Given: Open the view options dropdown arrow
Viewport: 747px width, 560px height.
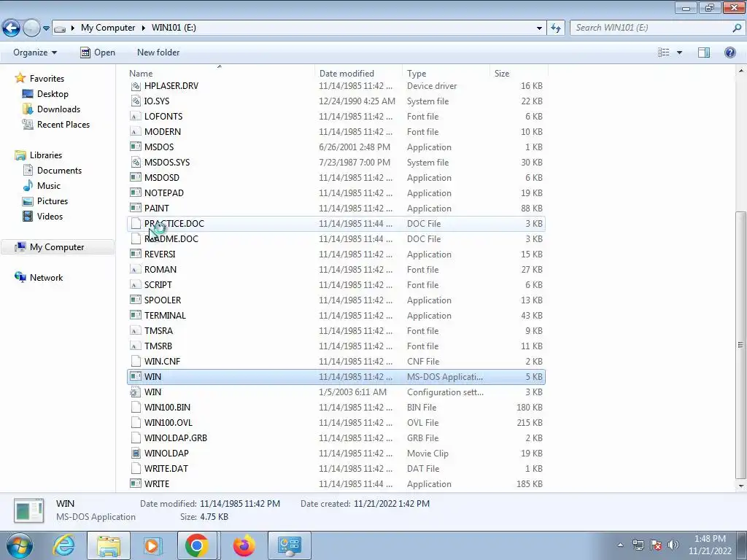Looking at the screenshot, I should 679,52.
